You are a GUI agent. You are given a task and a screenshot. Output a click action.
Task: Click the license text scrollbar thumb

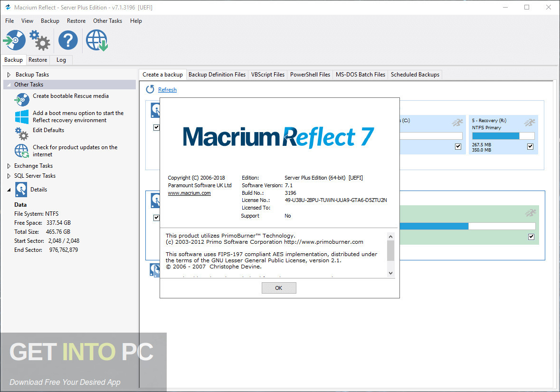(391, 250)
